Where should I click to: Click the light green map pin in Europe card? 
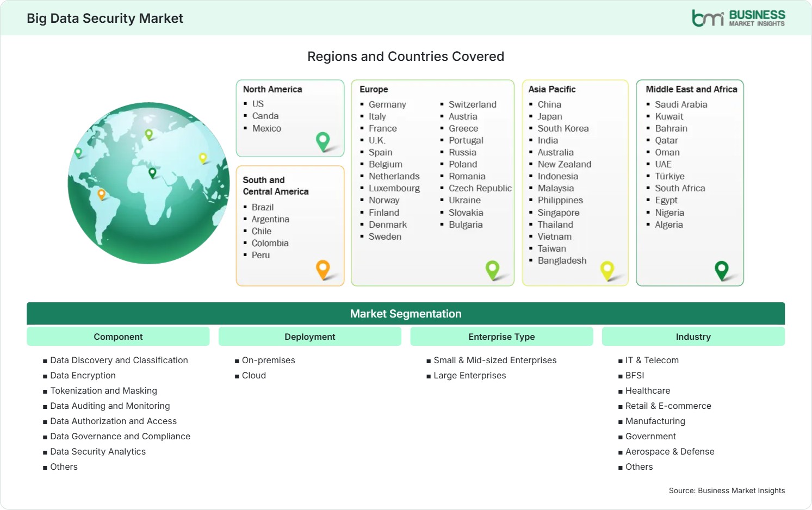[x=493, y=270]
